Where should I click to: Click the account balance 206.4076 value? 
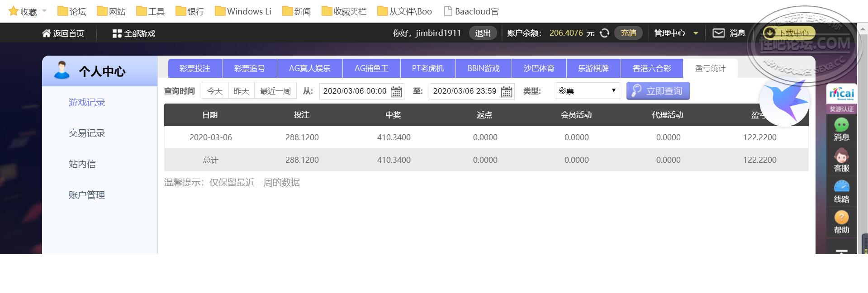[x=566, y=33]
